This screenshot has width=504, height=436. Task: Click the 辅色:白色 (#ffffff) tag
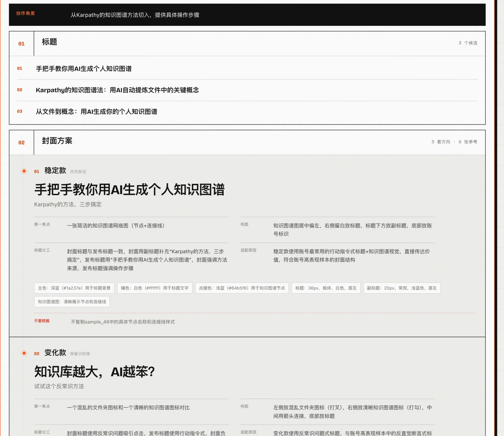click(155, 288)
